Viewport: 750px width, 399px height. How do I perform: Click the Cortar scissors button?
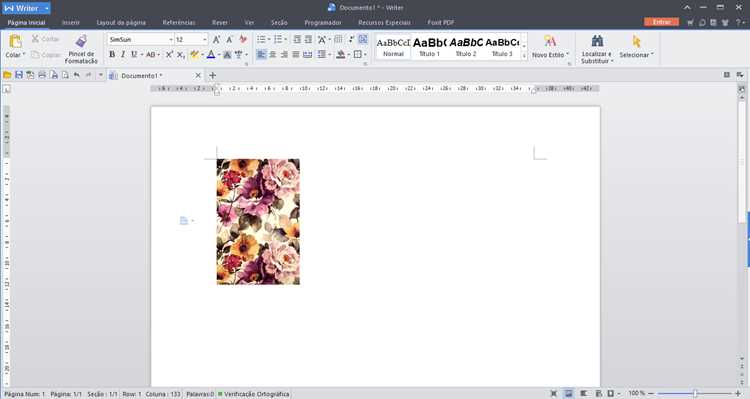click(45, 39)
